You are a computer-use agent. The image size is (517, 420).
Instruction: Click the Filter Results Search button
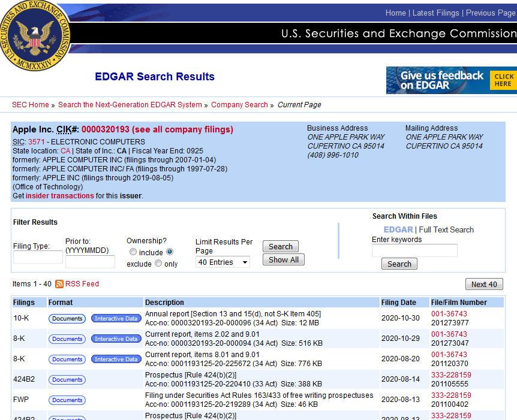click(281, 246)
